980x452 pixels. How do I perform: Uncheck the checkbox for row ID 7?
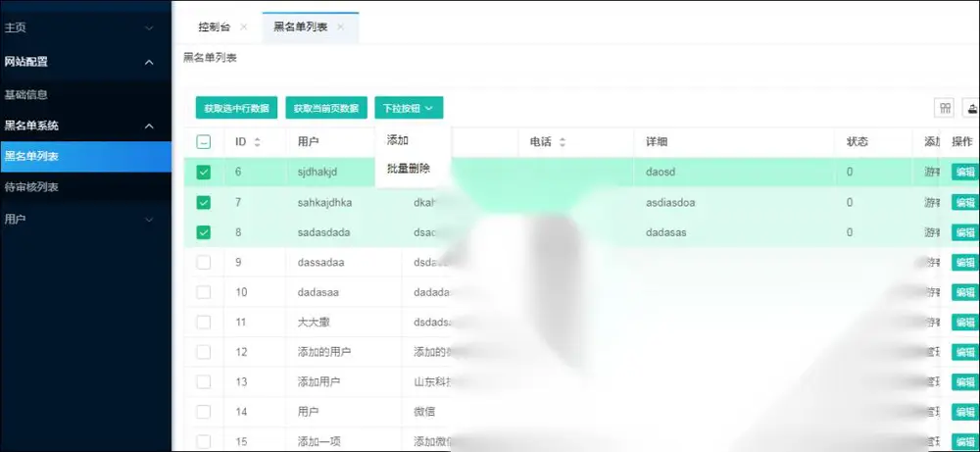click(203, 202)
